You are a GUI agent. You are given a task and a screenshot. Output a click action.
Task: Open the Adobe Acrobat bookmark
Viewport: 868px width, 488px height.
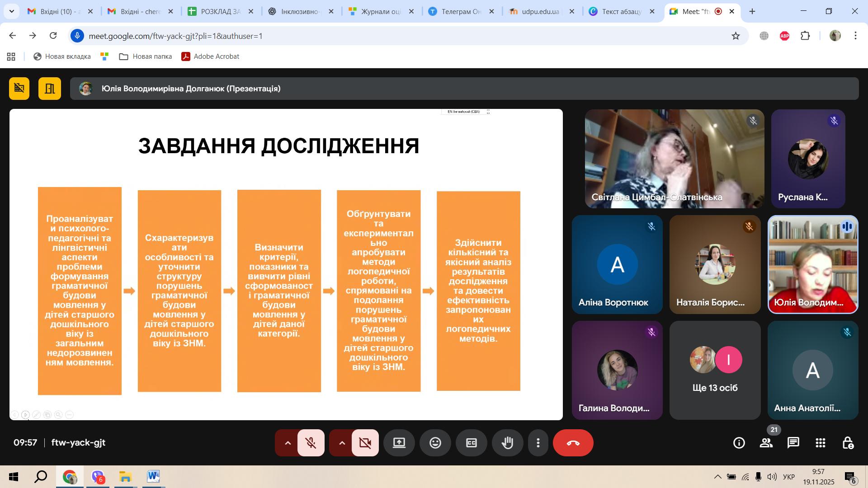pos(210,56)
